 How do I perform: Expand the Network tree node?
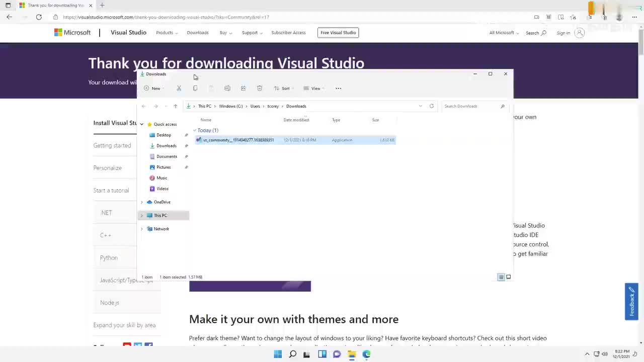(142, 229)
